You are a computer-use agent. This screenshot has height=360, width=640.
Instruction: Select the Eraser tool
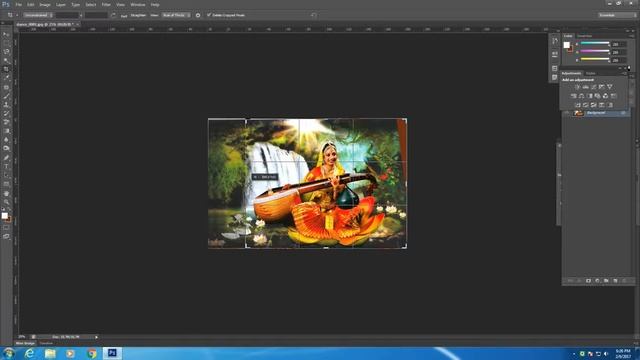pos(6,122)
